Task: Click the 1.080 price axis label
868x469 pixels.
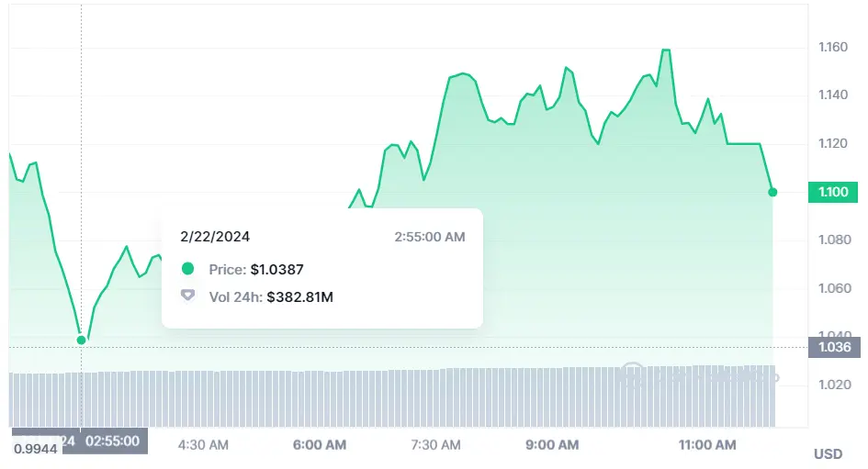Action: pyautogui.click(x=833, y=240)
